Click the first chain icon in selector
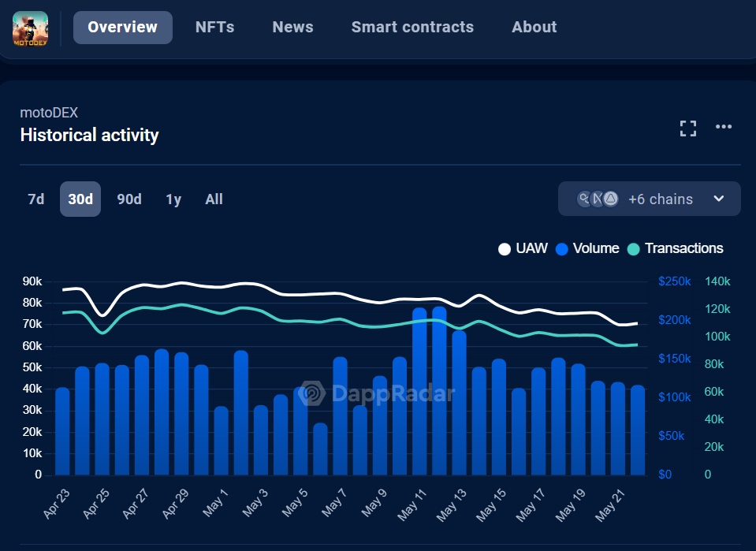Screen dimensions: 756x551 coord(584,199)
